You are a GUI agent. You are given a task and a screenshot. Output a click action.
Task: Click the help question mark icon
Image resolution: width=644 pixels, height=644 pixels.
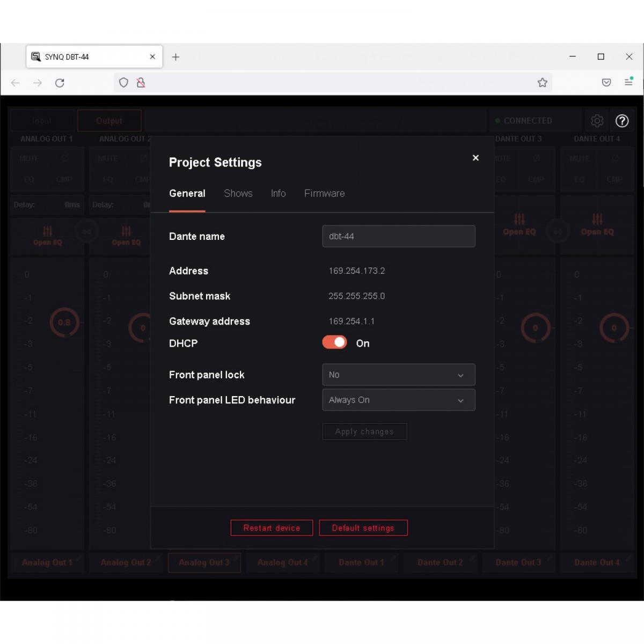[x=622, y=121]
